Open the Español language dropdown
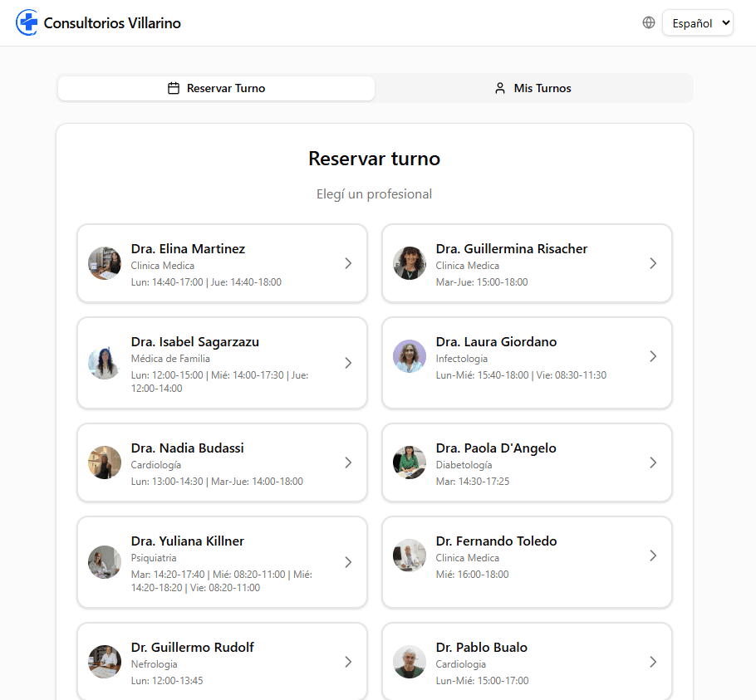The image size is (756, 700). coord(697,23)
